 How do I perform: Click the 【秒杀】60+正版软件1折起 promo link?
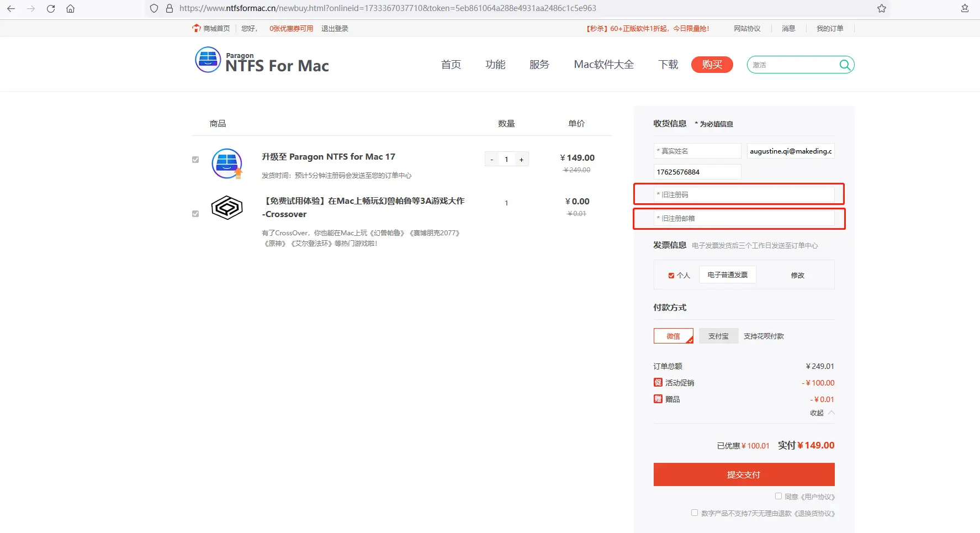tap(648, 29)
